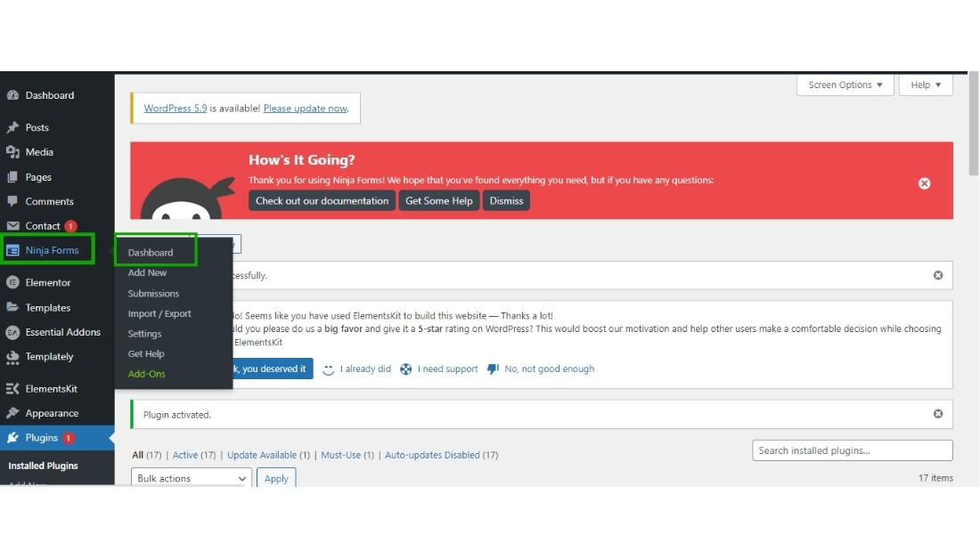Click the Appearance paintbrush icon

point(12,413)
